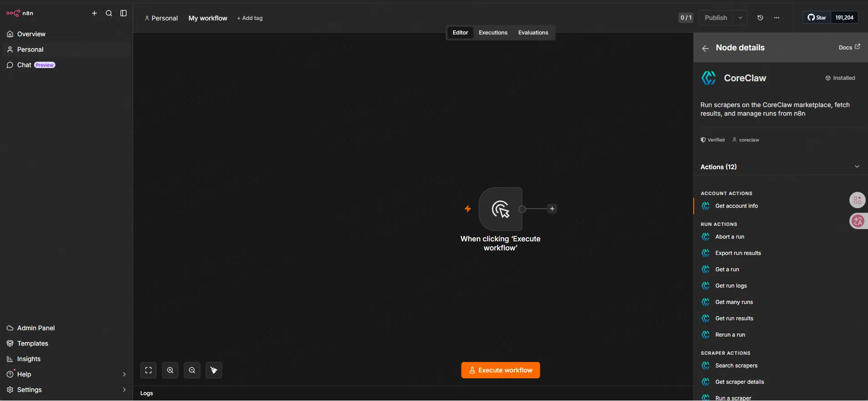
Task: Click Execute workflow button
Action: [x=500, y=370]
